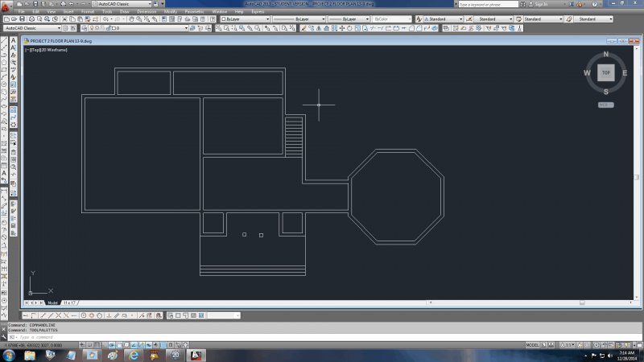The image size is (644, 362).
Task: Open the multileader style Standard dropdown
Action: point(593,19)
